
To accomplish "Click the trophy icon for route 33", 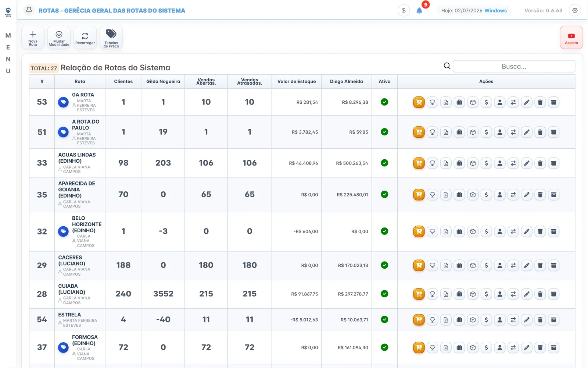I will (x=433, y=163).
